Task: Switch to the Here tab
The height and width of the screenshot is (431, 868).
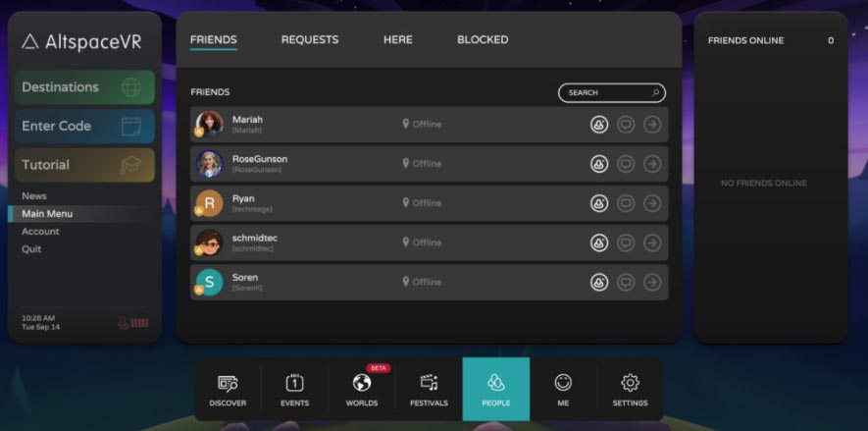Action: [397, 40]
